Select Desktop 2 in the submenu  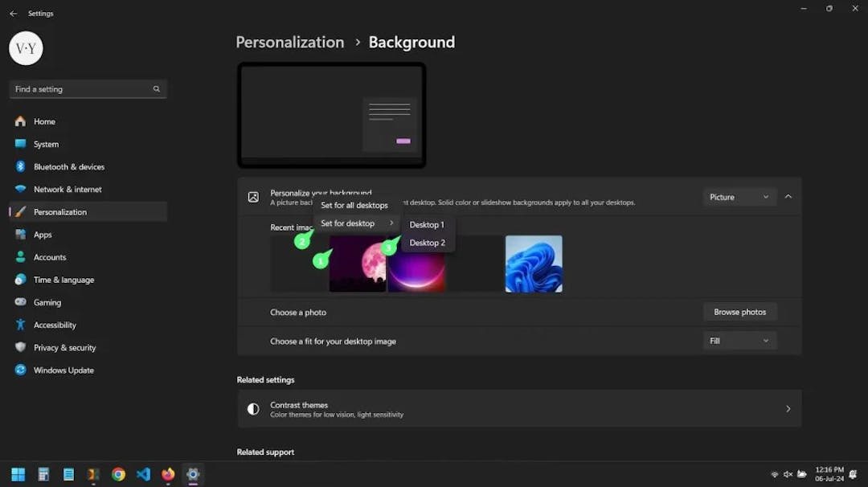(427, 242)
